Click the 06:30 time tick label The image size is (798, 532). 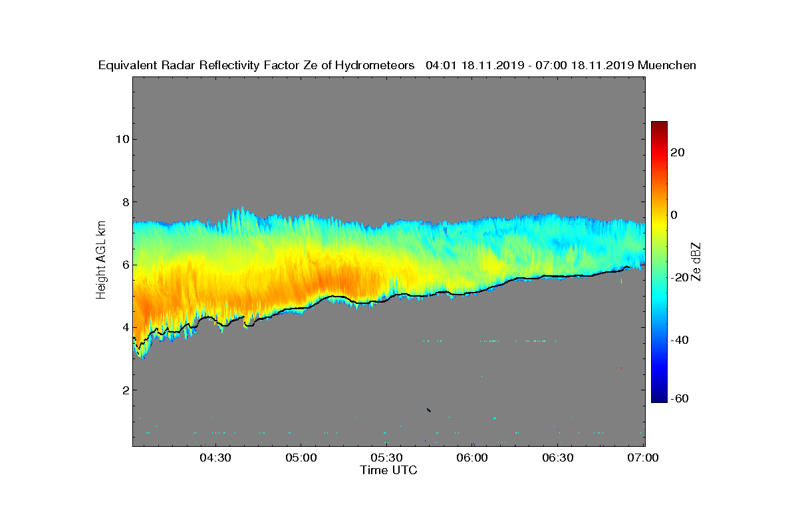click(559, 458)
